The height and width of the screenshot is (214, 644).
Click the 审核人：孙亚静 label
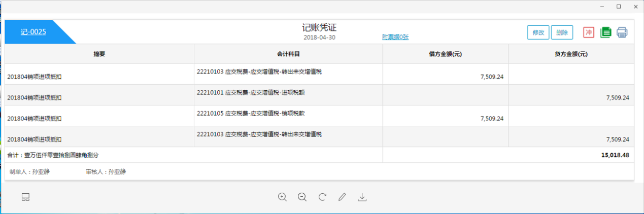pyautogui.click(x=106, y=172)
